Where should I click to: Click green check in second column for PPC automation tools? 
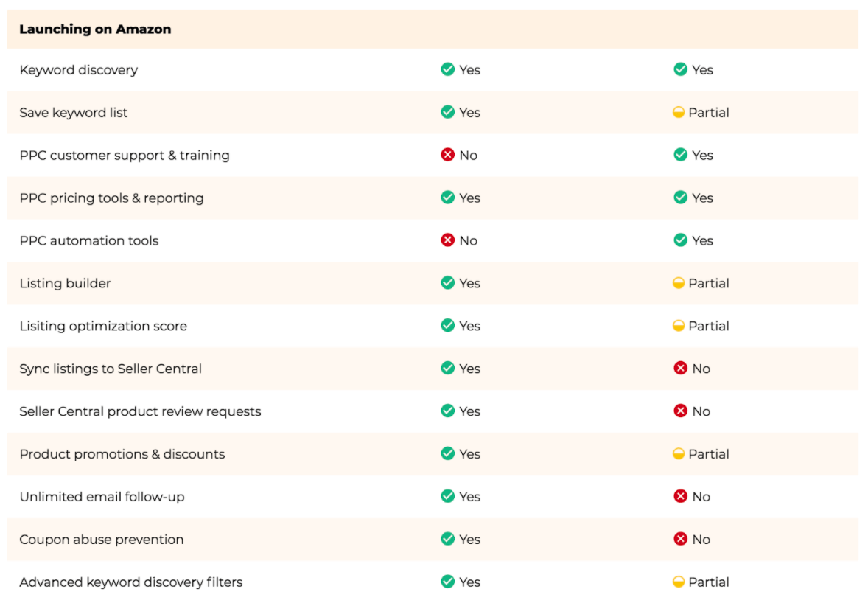680,240
